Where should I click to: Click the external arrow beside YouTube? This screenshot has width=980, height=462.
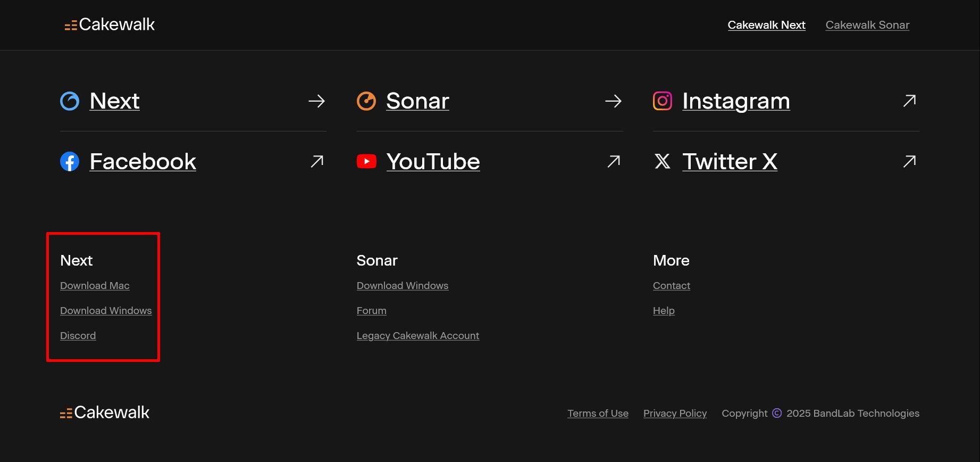pos(614,161)
